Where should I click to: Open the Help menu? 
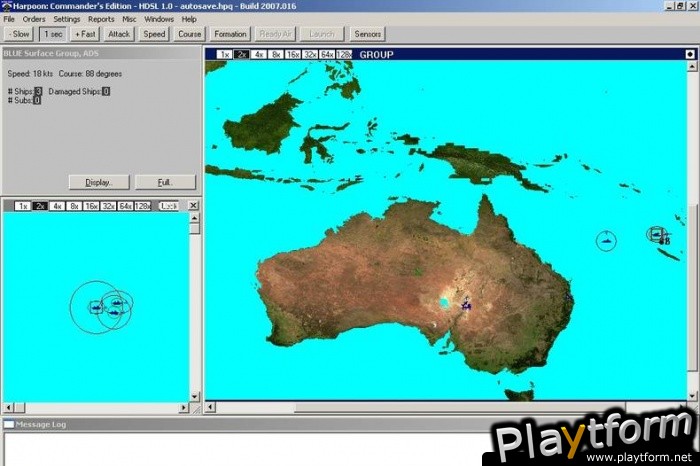coord(189,19)
